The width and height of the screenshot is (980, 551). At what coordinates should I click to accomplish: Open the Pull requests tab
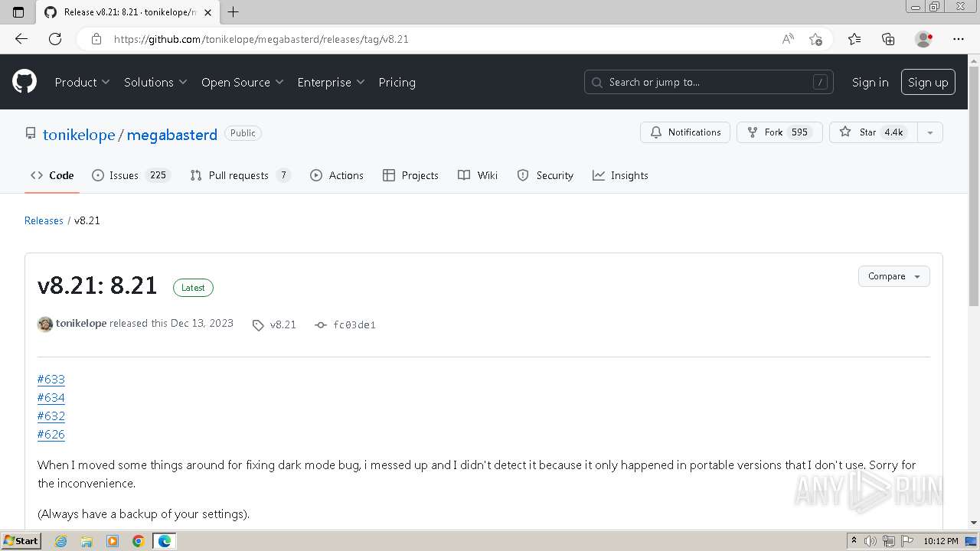[x=240, y=175]
